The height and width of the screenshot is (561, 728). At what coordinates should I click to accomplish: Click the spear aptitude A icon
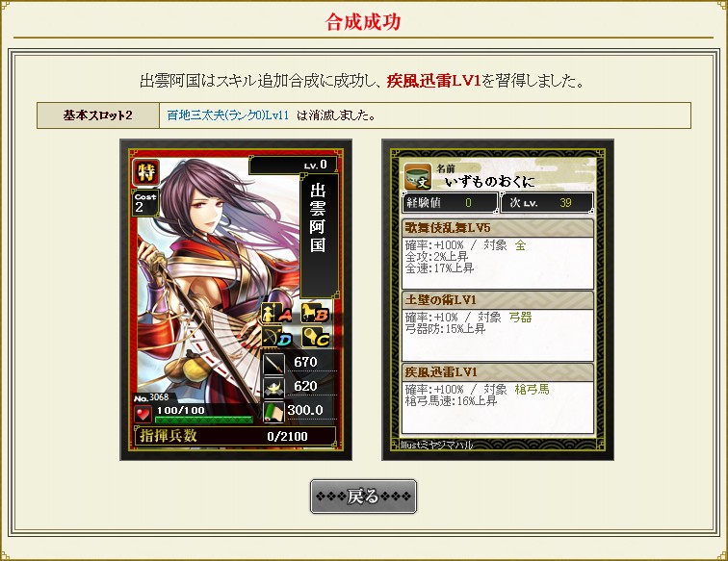pyautogui.click(x=277, y=314)
